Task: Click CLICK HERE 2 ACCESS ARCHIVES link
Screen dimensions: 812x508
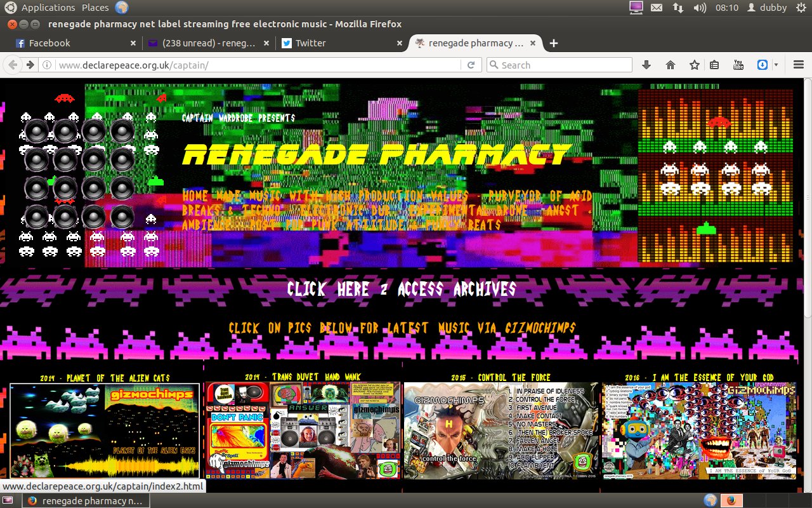Action: tap(402, 290)
